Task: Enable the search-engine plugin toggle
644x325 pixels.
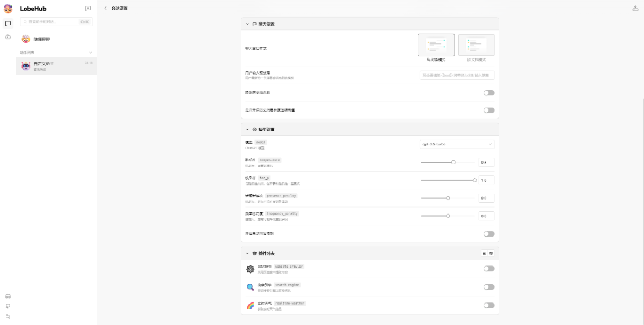Action: (x=488, y=287)
